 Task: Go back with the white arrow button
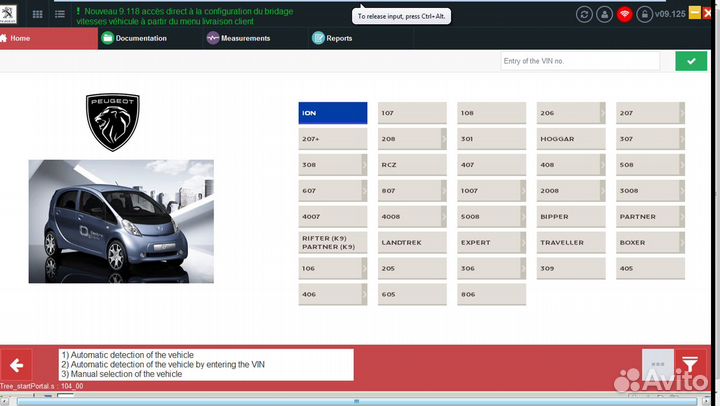click(x=17, y=365)
